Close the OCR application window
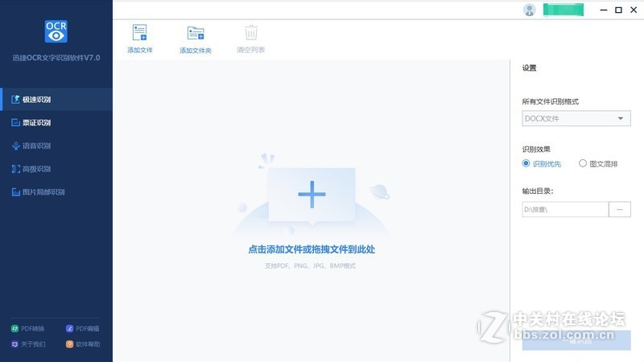This screenshot has height=362, width=644. click(x=634, y=10)
